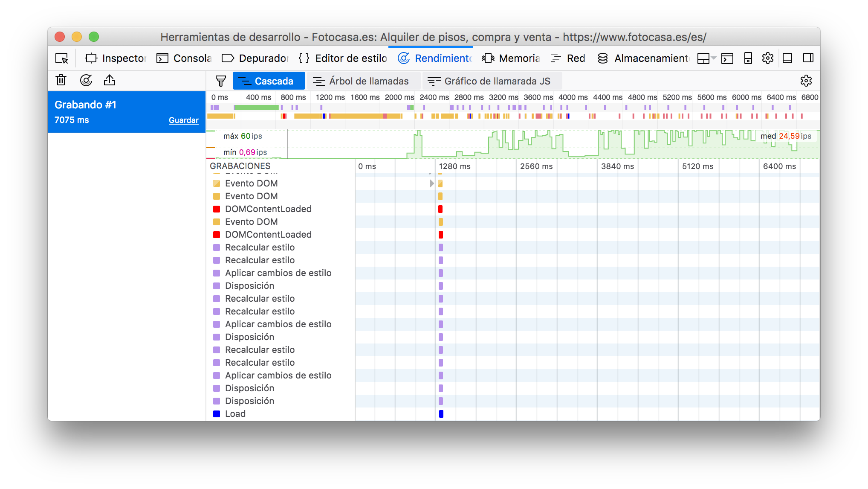Click the element picker icon
The height and width of the screenshot is (489, 868).
[62, 58]
